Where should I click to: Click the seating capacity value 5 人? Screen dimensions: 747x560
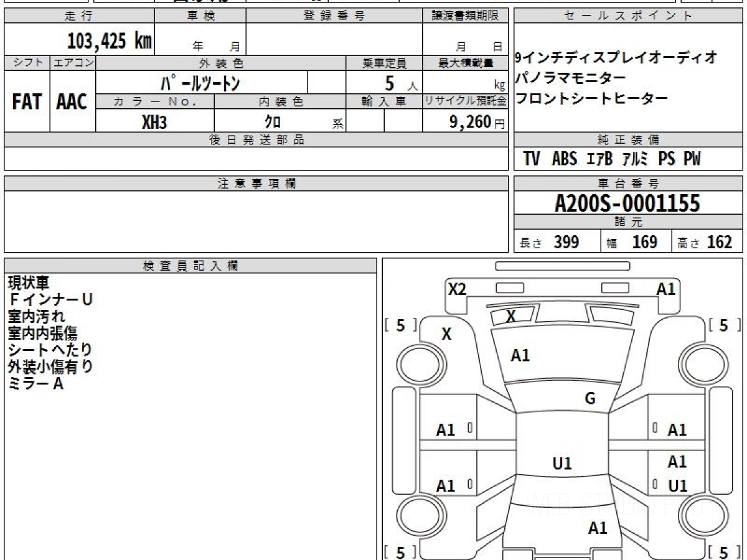tap(401, 83)
